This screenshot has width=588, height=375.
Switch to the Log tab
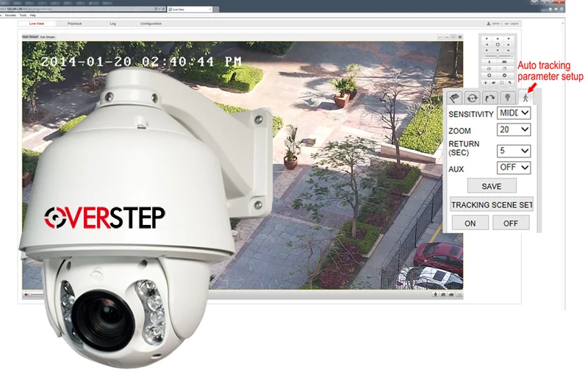point(113,24)
